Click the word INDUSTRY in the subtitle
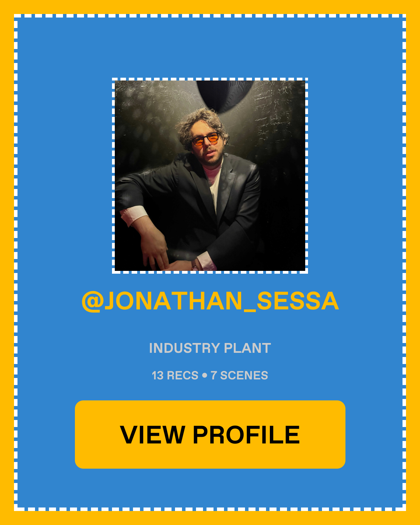 pos(184,348)
